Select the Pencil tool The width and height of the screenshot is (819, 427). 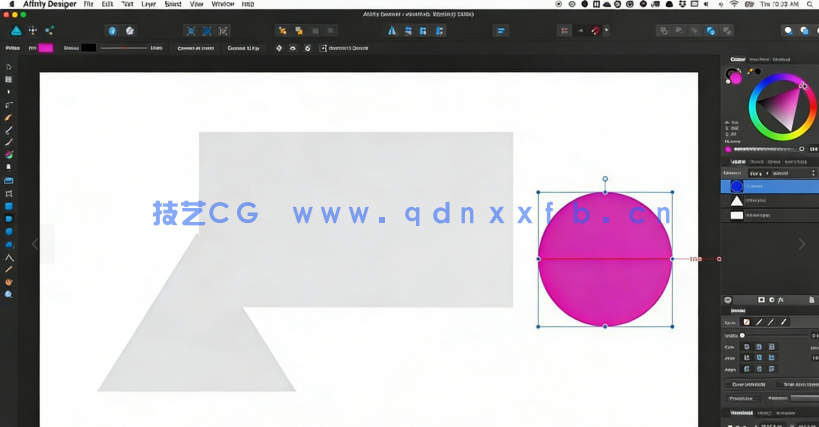click(x=8, y=130)
